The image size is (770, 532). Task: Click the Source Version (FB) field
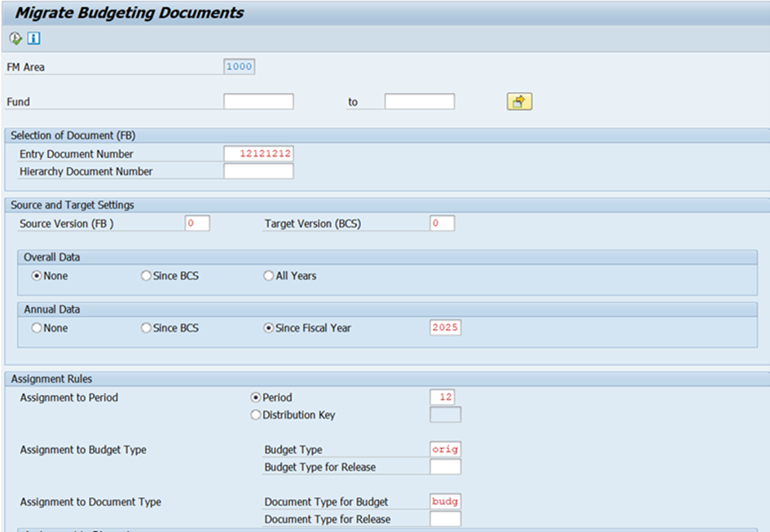click(x=197, y=223)
